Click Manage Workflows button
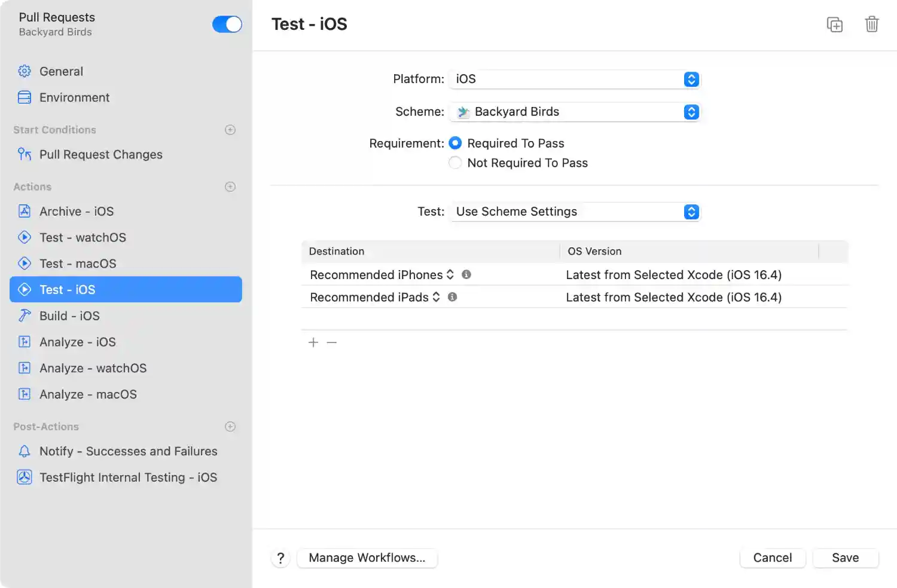The width and height of the screenshot is (897, 588). tap(367, 558)
